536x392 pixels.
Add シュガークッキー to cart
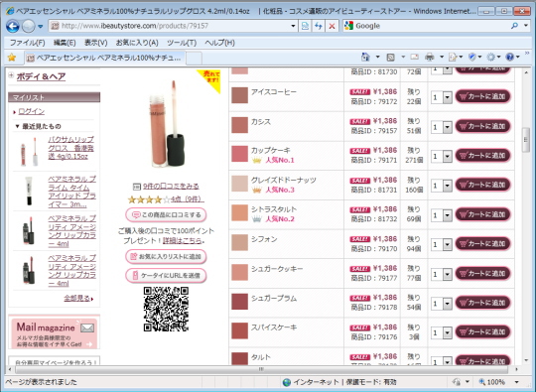point(483,274)
